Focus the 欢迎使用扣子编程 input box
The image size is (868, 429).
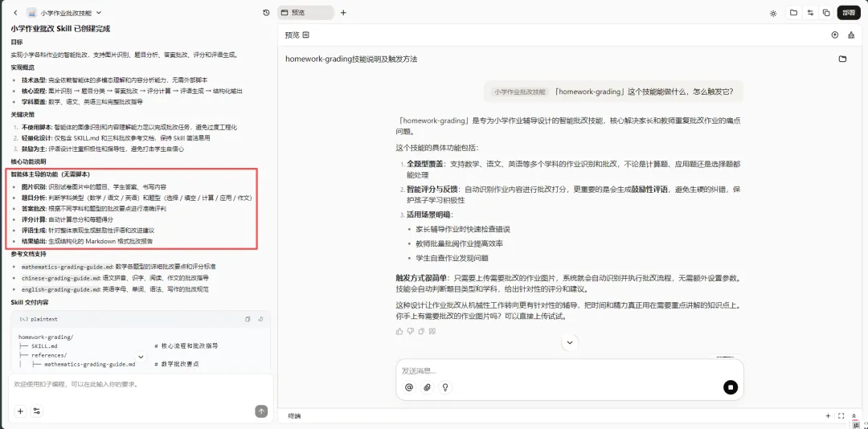pos(141,384)
